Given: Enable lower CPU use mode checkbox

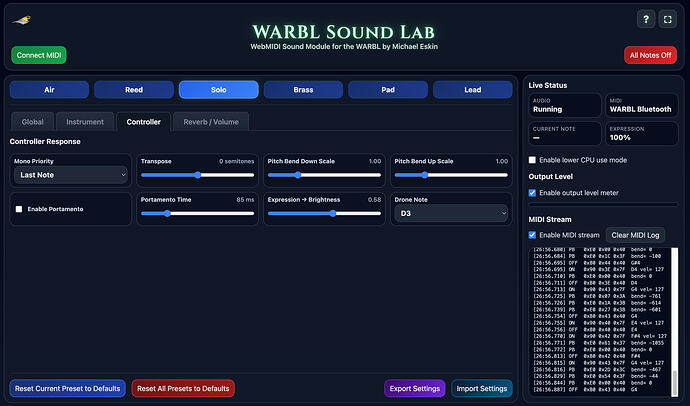Looking at the screenshot, I should [x=532, y=160].
